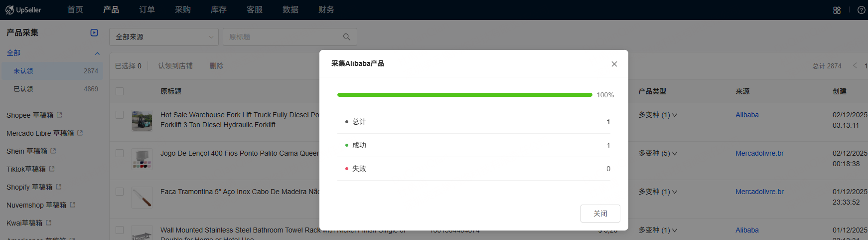This screenshot has width=868, height=240.
Task: Click the help question mark icon
Action: click(x=861, y=10)
